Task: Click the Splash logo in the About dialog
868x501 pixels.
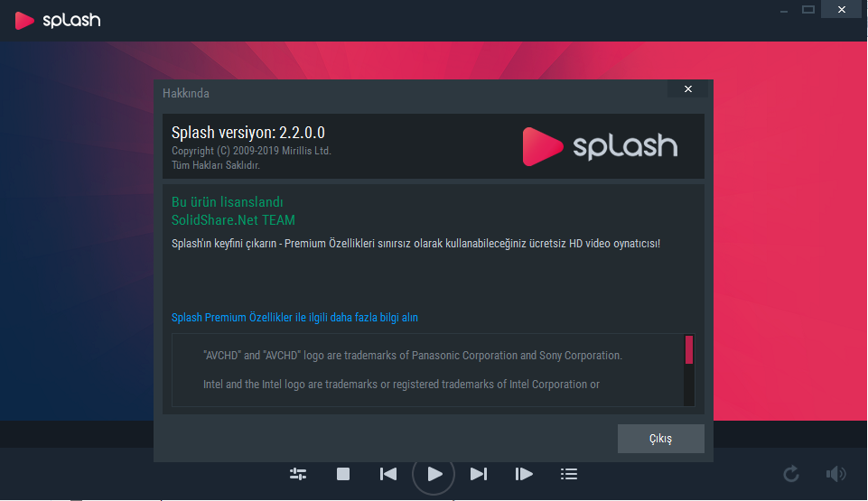Action: (x=600, y=146)
